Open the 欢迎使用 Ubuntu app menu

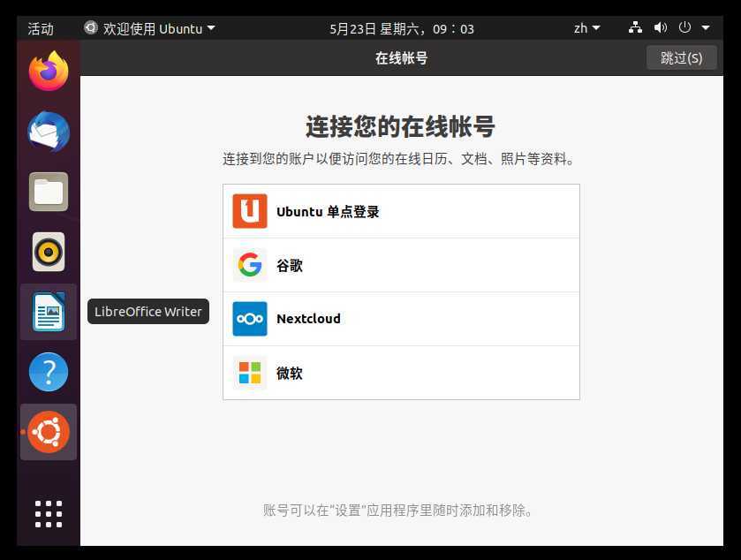pos(149,28)
